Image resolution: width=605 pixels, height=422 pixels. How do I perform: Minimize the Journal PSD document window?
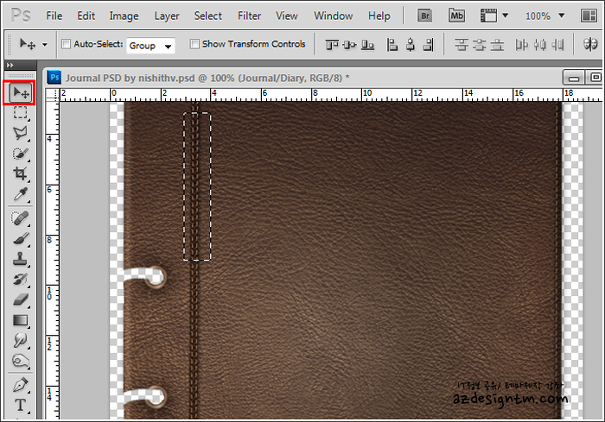574,78
